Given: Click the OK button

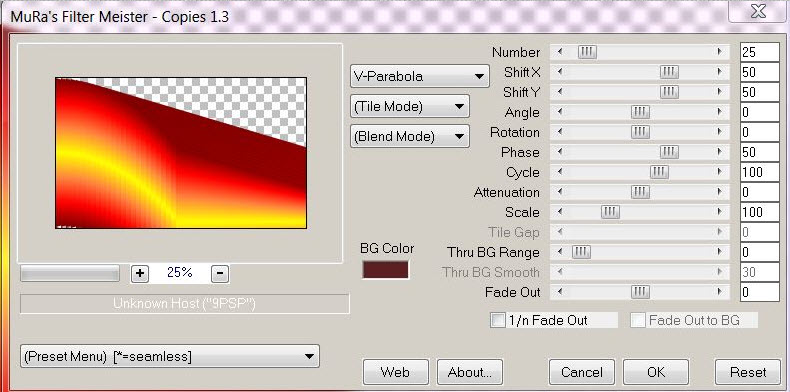Looking at the screenshot, I should click(655, 372).
